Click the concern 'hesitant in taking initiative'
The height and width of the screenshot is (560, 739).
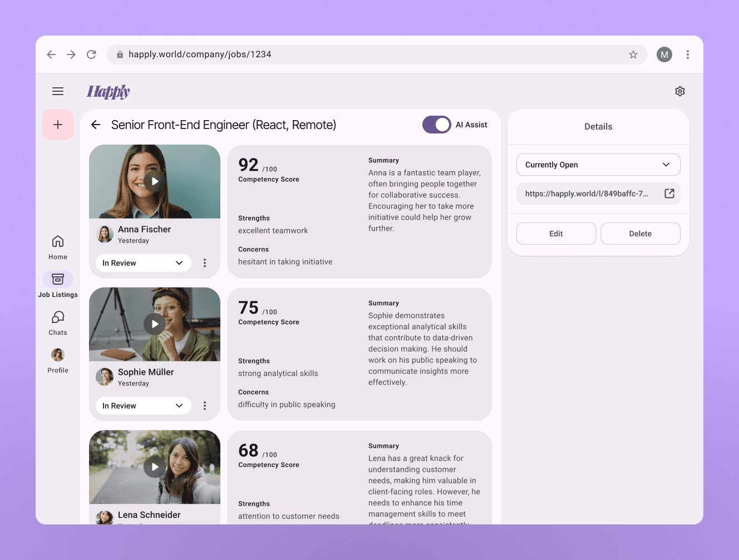(285, 262)
